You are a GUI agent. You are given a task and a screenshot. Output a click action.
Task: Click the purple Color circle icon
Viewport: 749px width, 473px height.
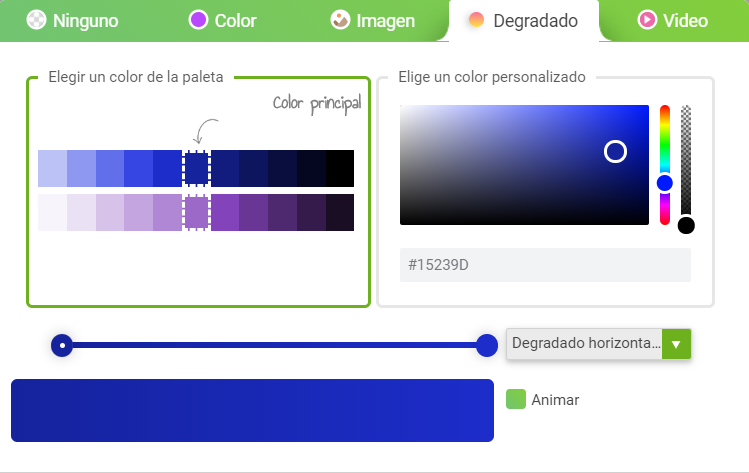click(198, 20)
